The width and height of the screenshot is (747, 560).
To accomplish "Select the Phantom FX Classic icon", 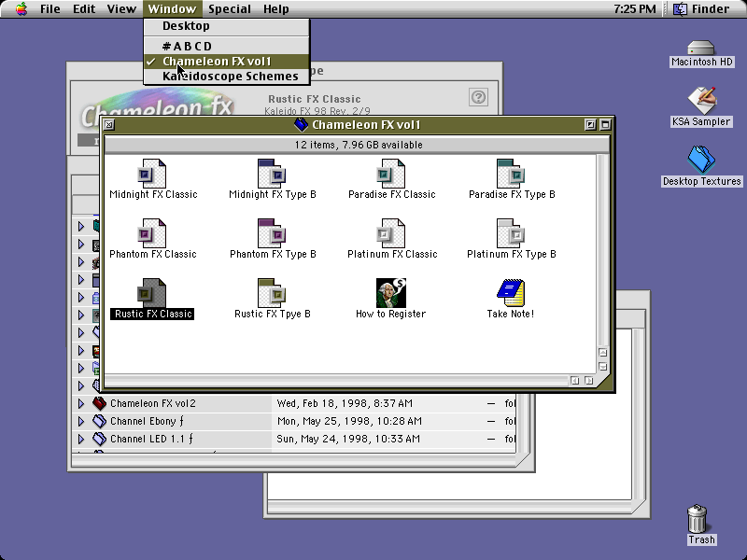I will pyautogui.click(x=152, y=233).
